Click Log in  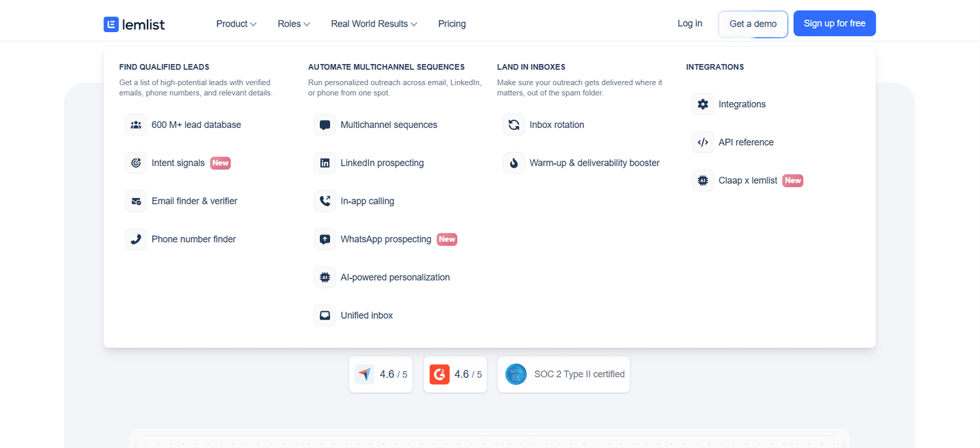click(690, 23)
